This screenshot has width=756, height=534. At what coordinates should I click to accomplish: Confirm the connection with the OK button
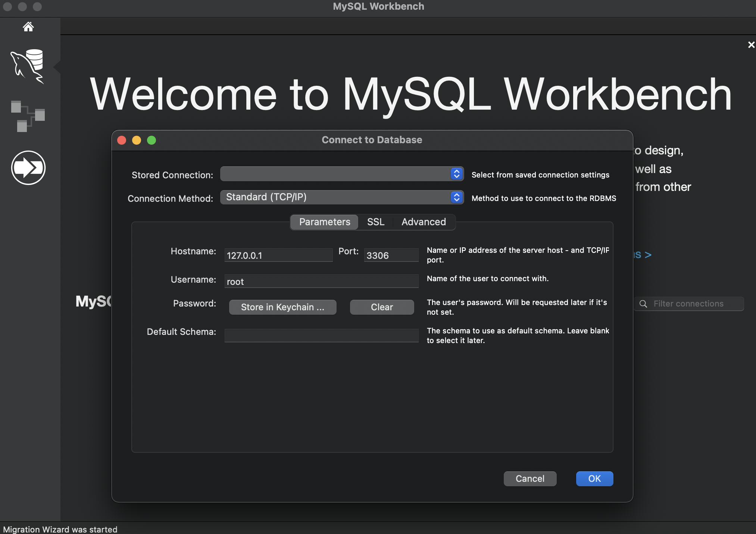point(594,479)
